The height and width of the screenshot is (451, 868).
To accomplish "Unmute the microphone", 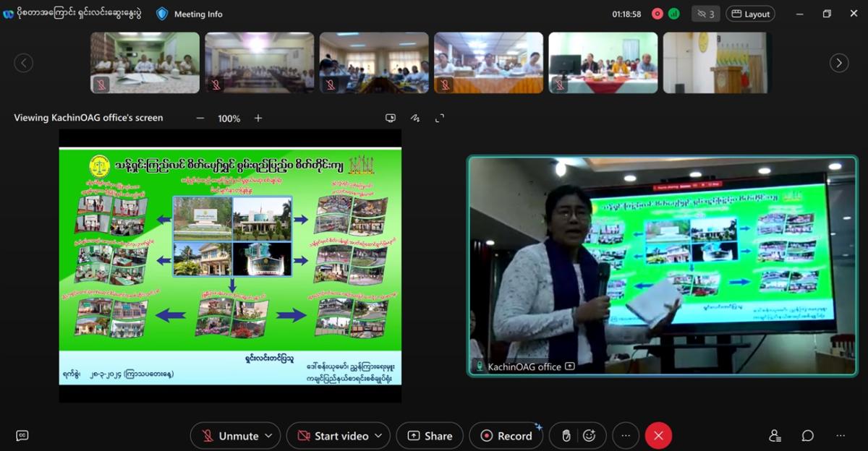I will coord(229,436).
